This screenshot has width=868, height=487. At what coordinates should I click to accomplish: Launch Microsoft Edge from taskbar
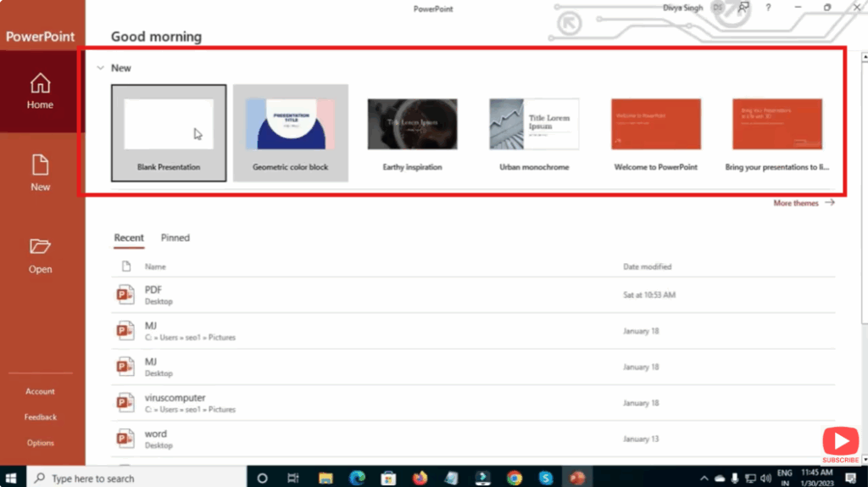point(357,479)
